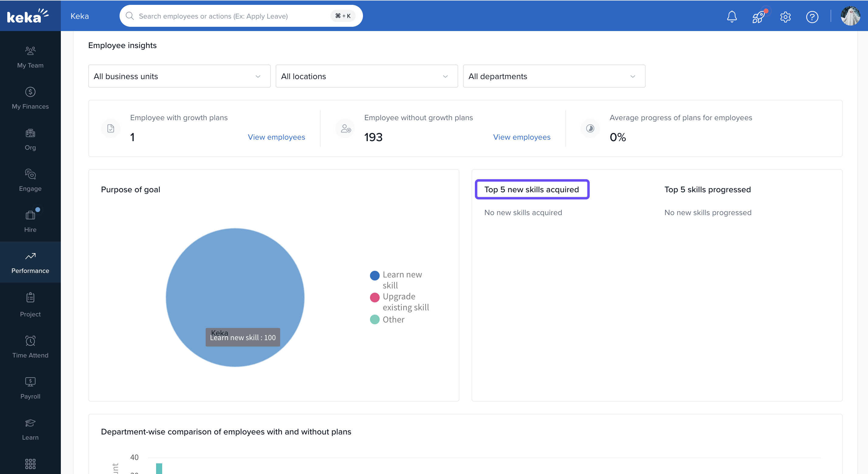This screenshot has width=868, height=474.
Task: Expand the All business units dropdown
Action: (179, 76)
